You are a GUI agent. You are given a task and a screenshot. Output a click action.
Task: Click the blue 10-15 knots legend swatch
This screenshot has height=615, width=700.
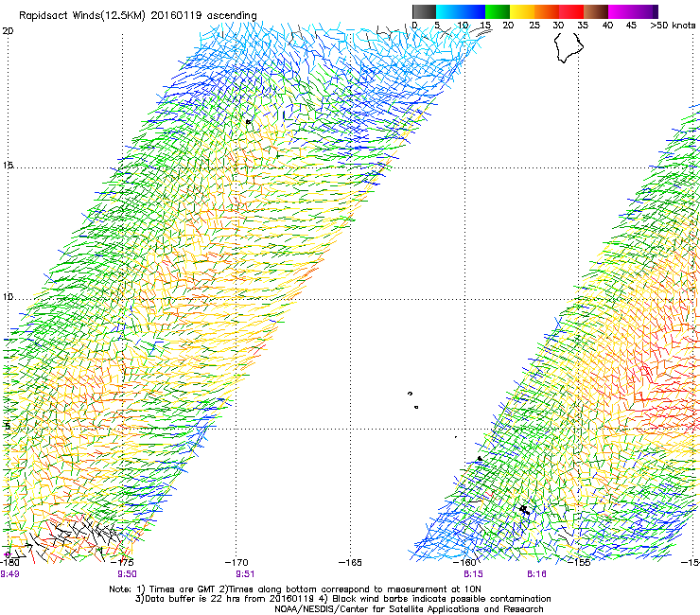(473, 11)
